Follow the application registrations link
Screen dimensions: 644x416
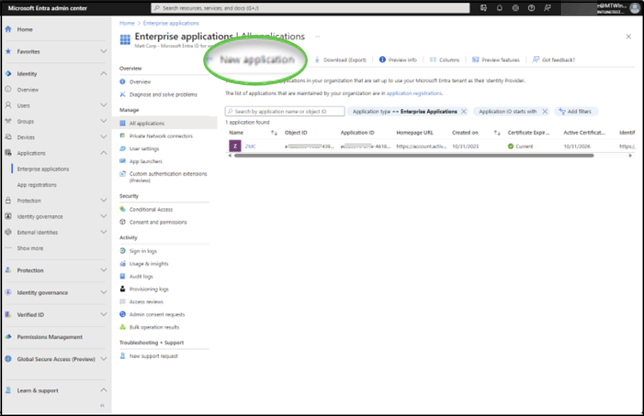pyautogui.click(x=414, y=93)
